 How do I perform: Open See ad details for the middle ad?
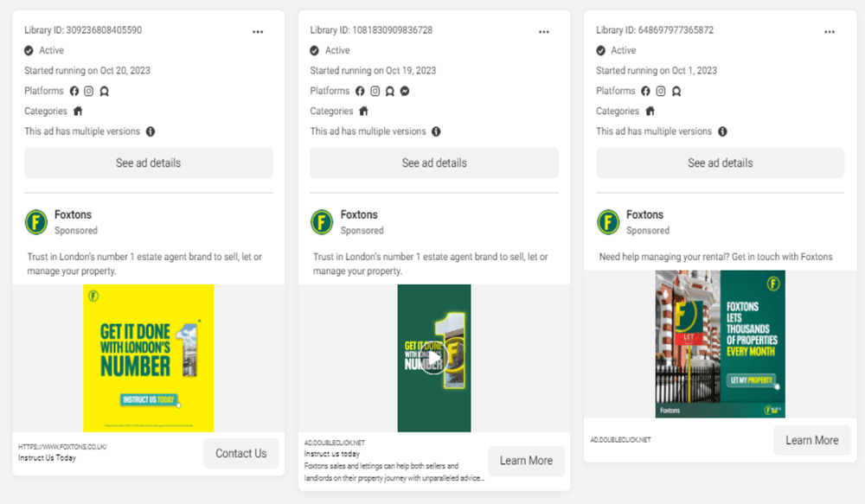point(434,163)
